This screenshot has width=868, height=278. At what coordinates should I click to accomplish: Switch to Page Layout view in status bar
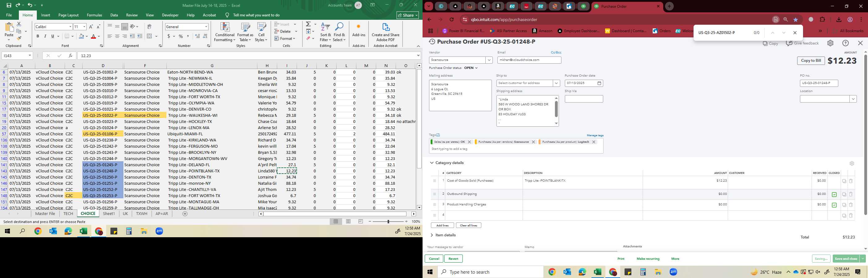(348, 221)
